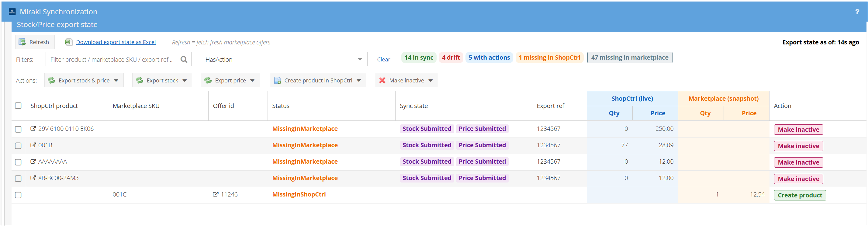The image size is (868, 226).
Task: Click Create product for SKU 001C
Action: (x=800, y=195)
